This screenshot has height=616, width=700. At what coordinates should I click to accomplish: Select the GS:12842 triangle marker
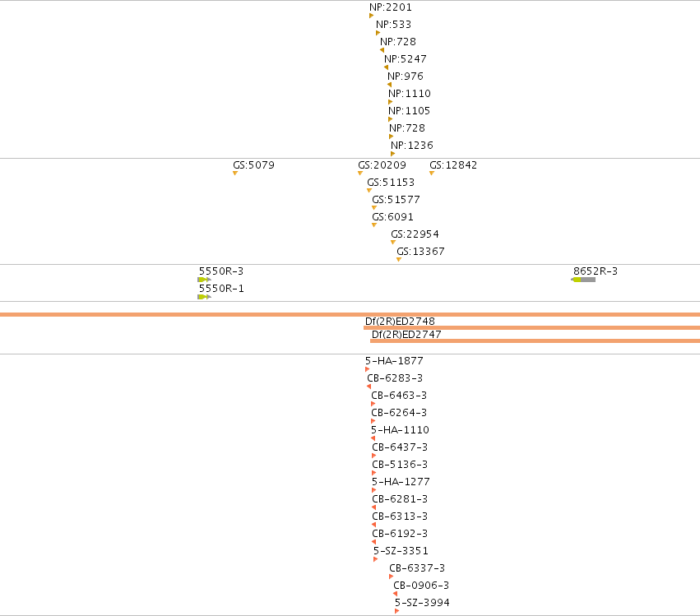432,174
